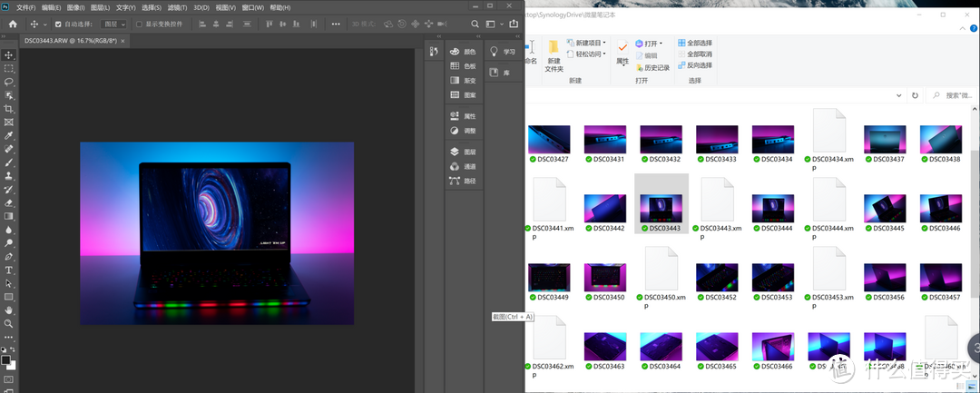Select the Horizontal Type tool
This screenshot has width=980, height=393.
[x=9, y=270]
